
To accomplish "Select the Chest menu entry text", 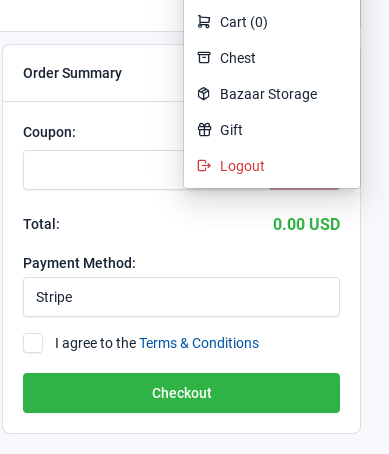I will point(238,58).
